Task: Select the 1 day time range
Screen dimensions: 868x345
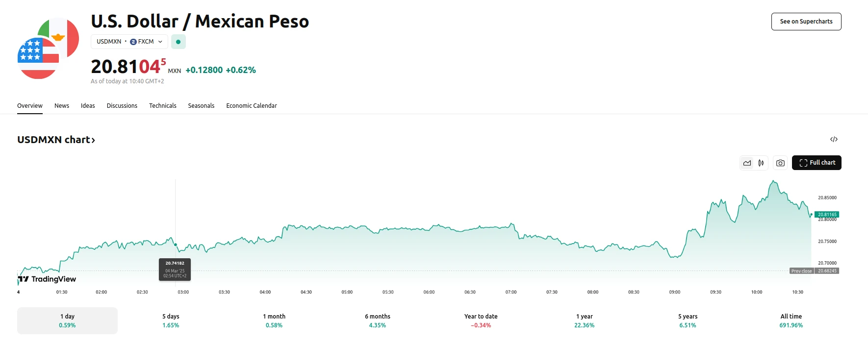Action: point(67,320)
